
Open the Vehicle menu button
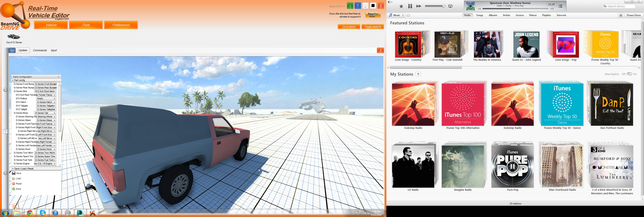coord(51,25)
